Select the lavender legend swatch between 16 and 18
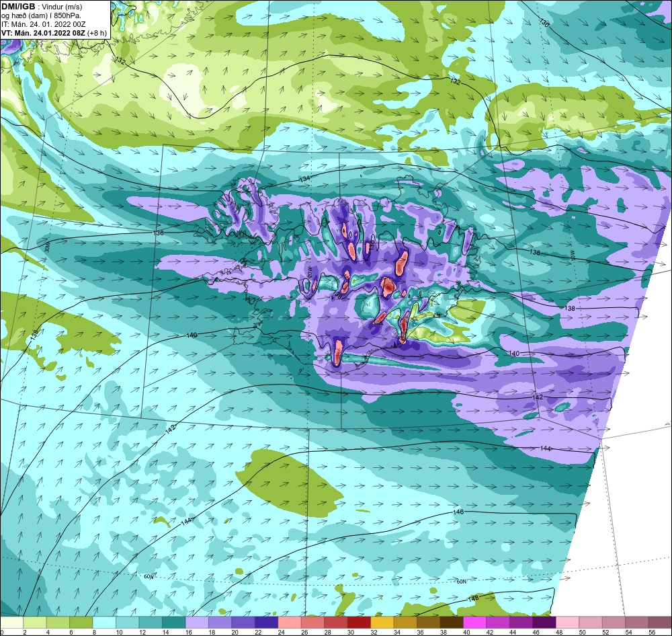The width and height of the screenshot is (672, 636). [197, 623]
